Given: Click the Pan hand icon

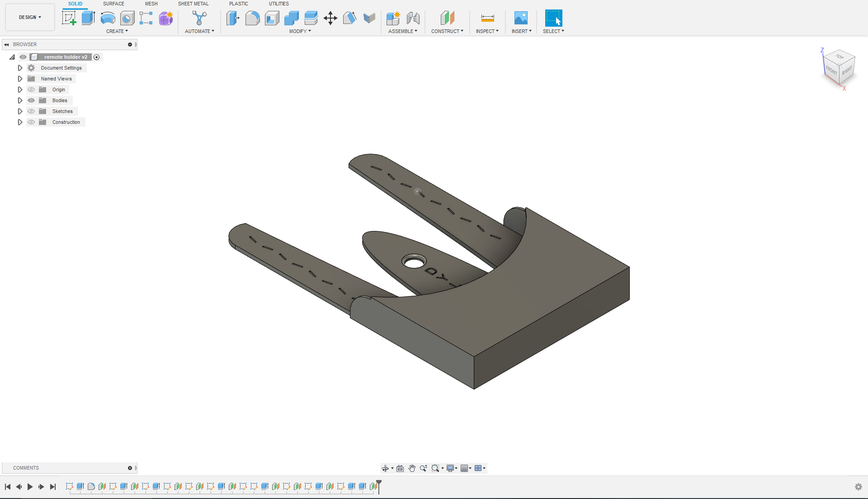Looking at the screenshot, I should [x=412, y=468].
